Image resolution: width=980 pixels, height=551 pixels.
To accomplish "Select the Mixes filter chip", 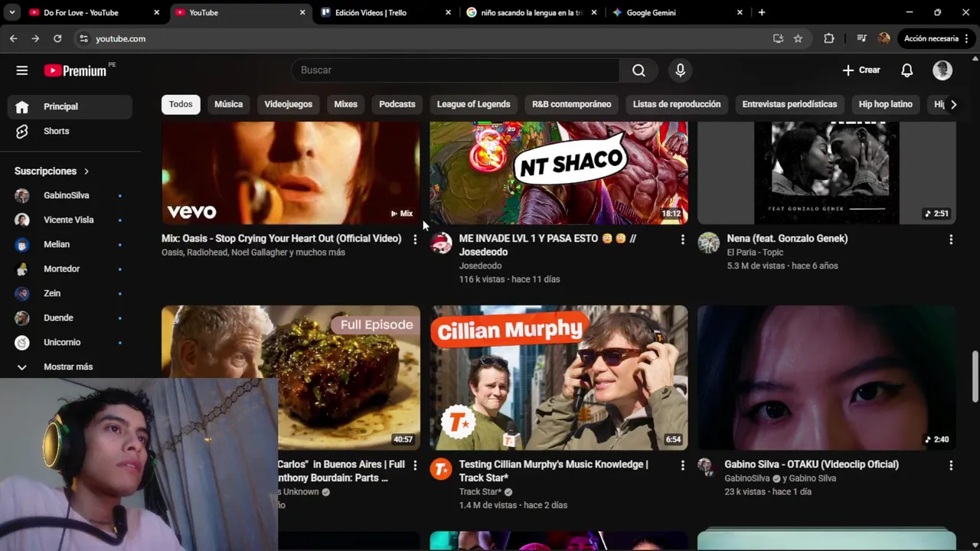I will 345,104.
